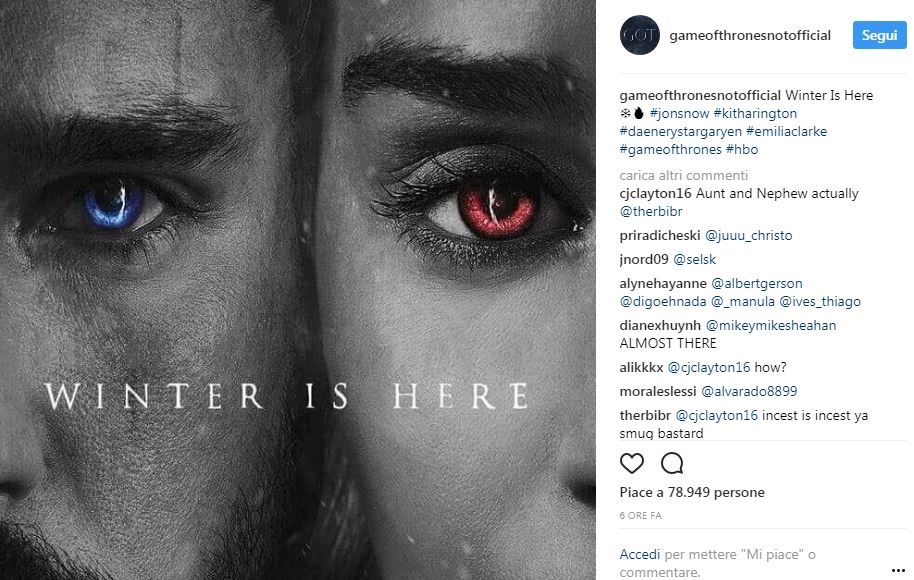Open the #hbo hashtag
914x580 pixels.
[741, 149]
